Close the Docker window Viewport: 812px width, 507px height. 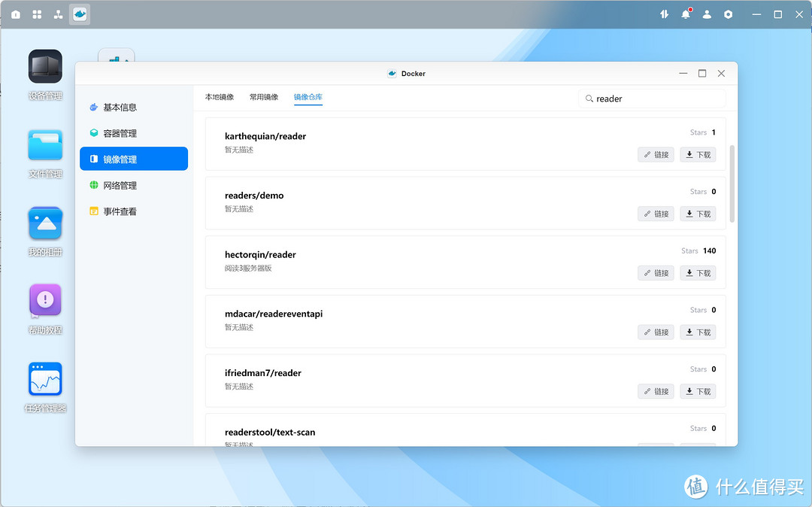(721, 74)
